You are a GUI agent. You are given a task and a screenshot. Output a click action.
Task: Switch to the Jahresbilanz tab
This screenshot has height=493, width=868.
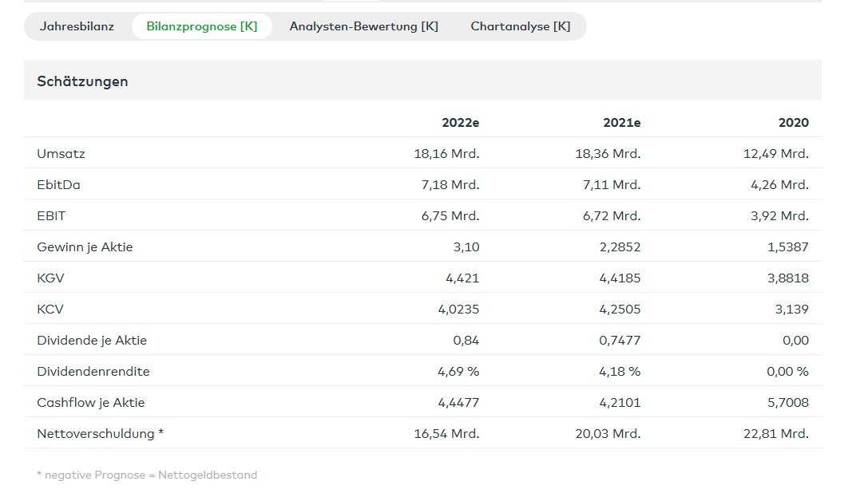(x=77, y=26)
